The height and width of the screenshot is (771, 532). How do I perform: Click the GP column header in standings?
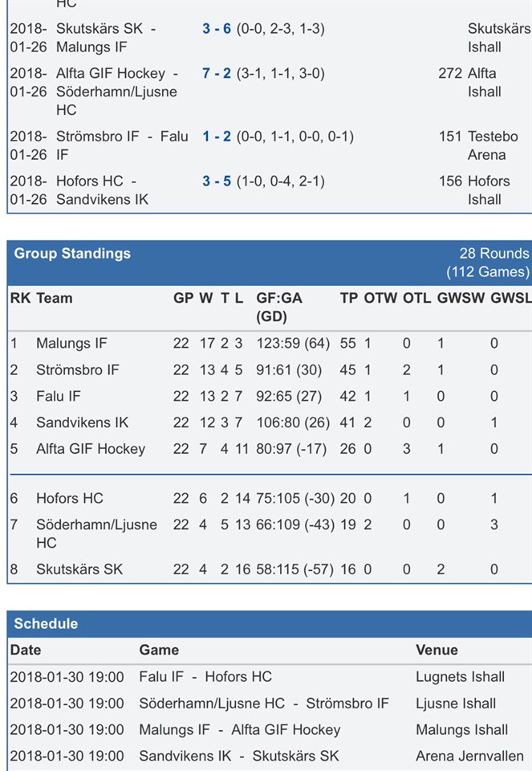click(183, 299)
